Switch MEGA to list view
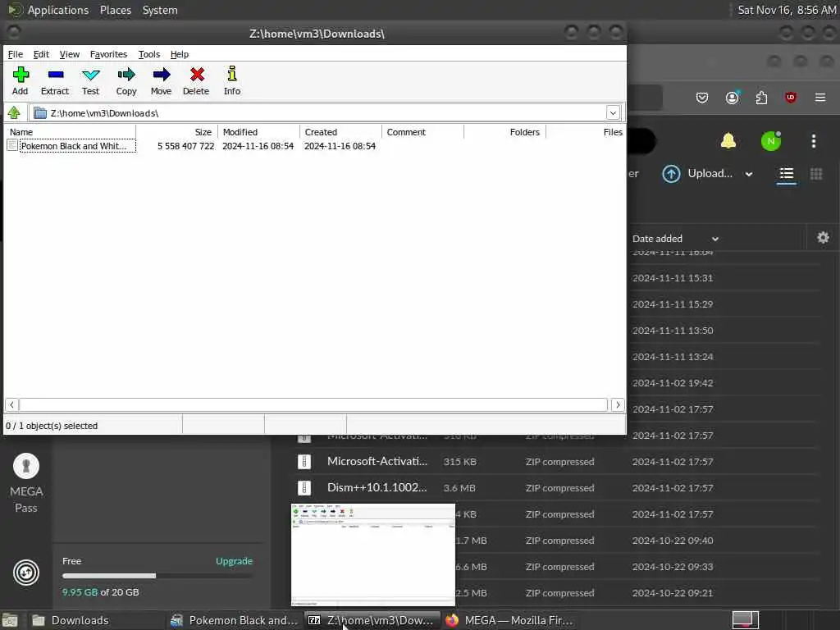Viewport: 840px width, 630px height. [787, 174]
